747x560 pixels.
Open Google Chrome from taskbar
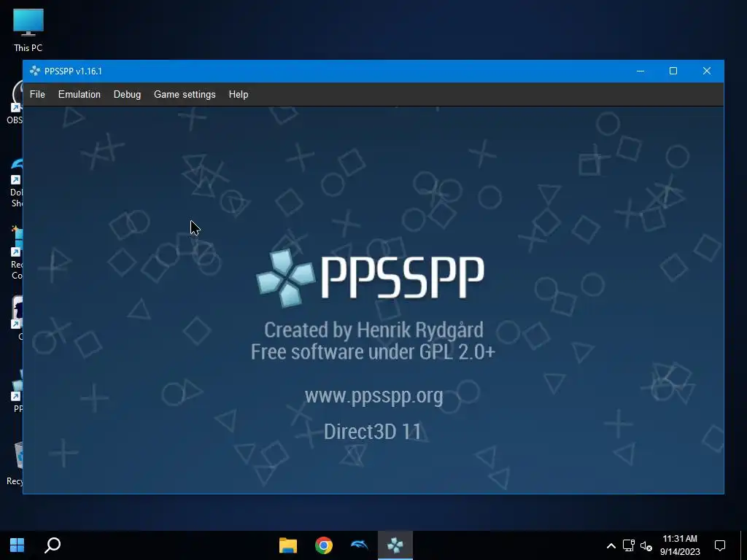tap(323, 545)
